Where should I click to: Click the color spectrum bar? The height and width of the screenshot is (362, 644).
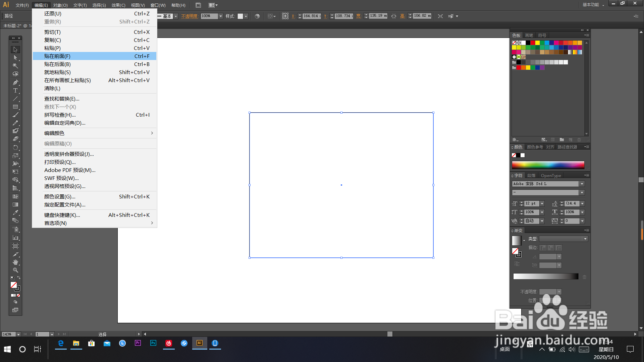[x=548, y=165]
